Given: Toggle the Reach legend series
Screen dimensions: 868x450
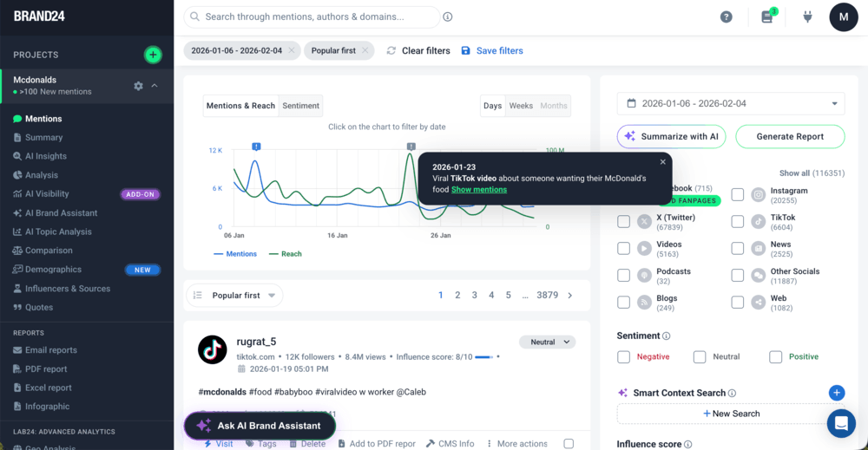Looking at the screenshot, I should coord(285,254).
